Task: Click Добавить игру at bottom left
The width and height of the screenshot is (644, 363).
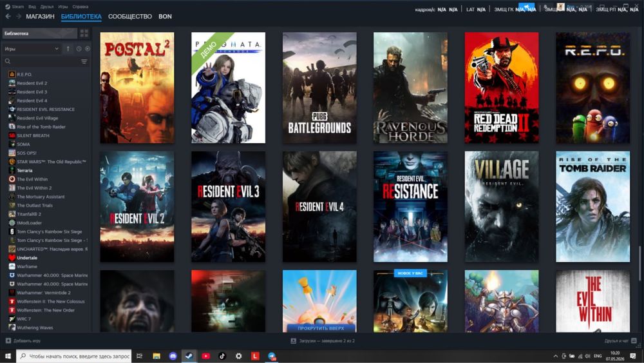Action: pos(23,341)
